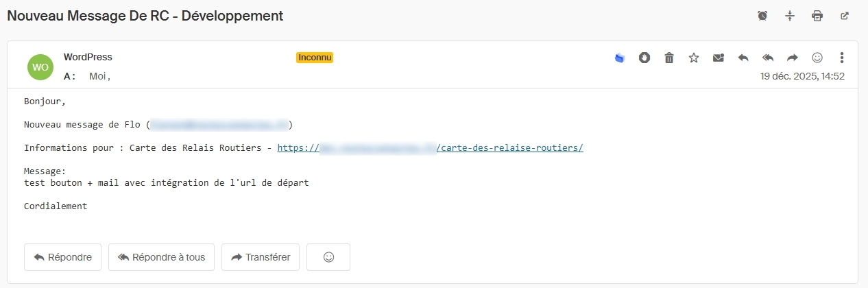Print this conversation with the printer icon
The height and width of the screenshot is (288, 868).
click(x=817, y=16)
